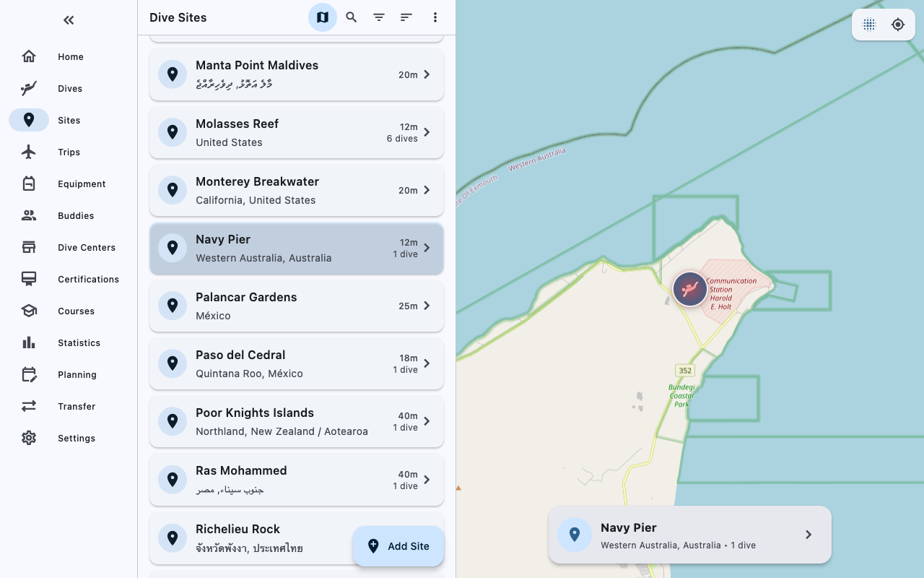Click the Transfer arrows icon

coord(29,406)
